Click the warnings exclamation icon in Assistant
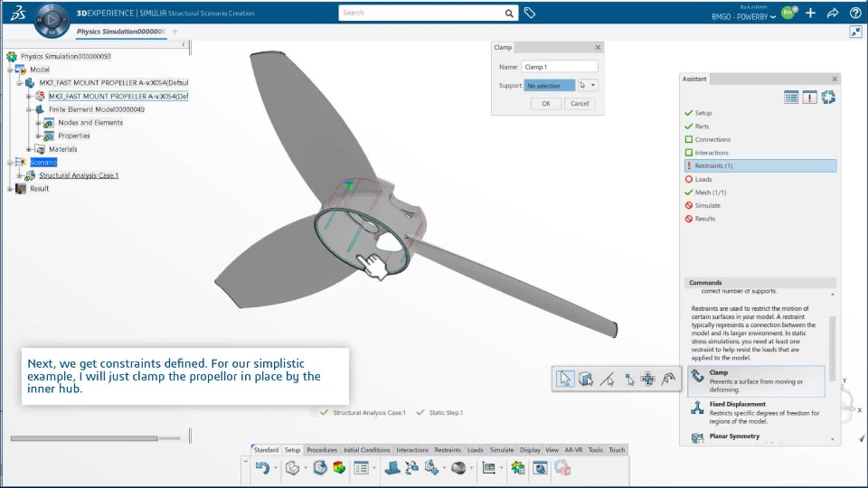 (x=810, y=98)
